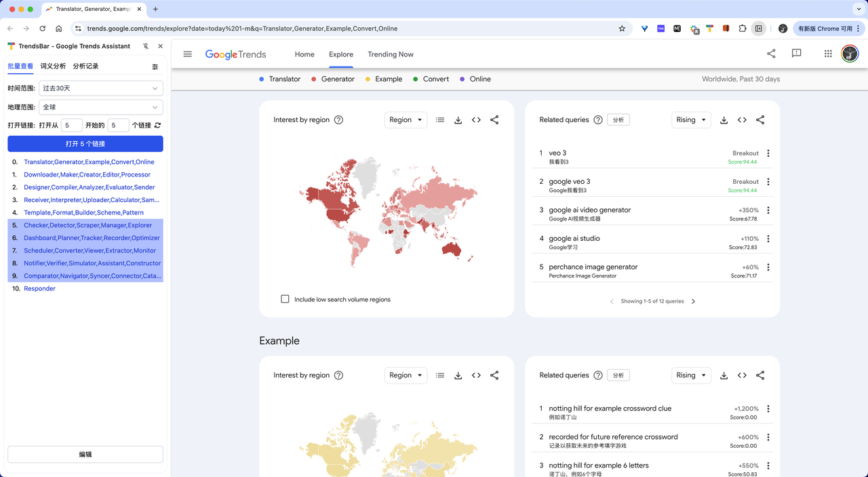Click the 打开从 number field

[x=72, y=126]
